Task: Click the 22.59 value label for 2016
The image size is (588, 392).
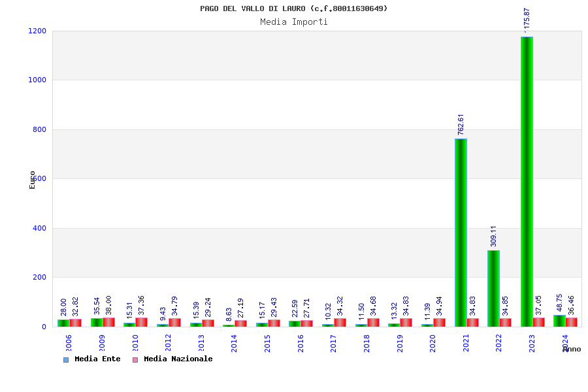Action: [295, 308]
